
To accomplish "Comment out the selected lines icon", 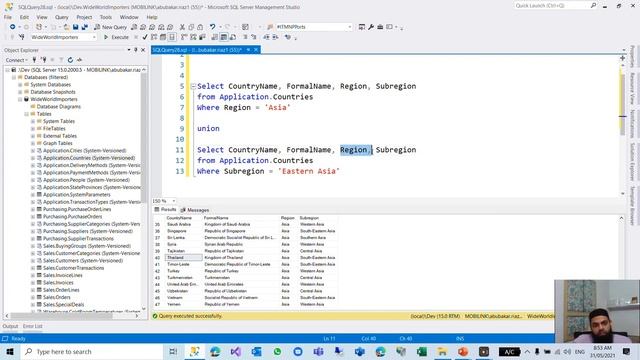I will click(x=245, y=37).
